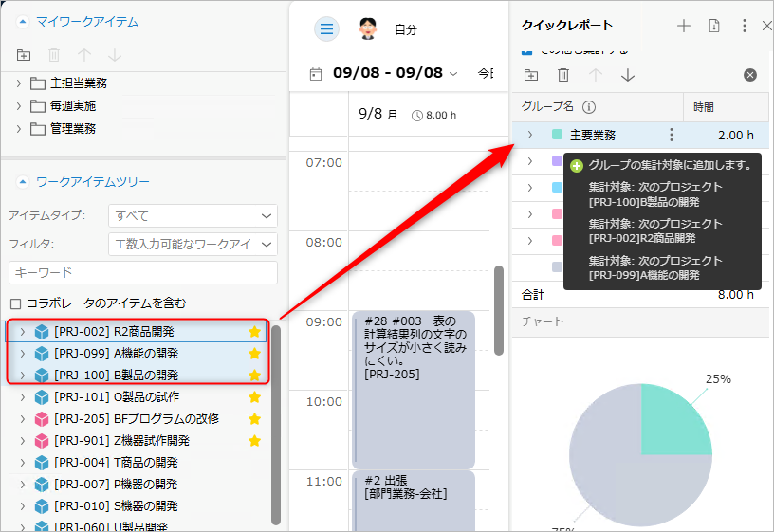Open the アイテムタイプ dropdown
The image size is (774, 532).
point(193,215)
